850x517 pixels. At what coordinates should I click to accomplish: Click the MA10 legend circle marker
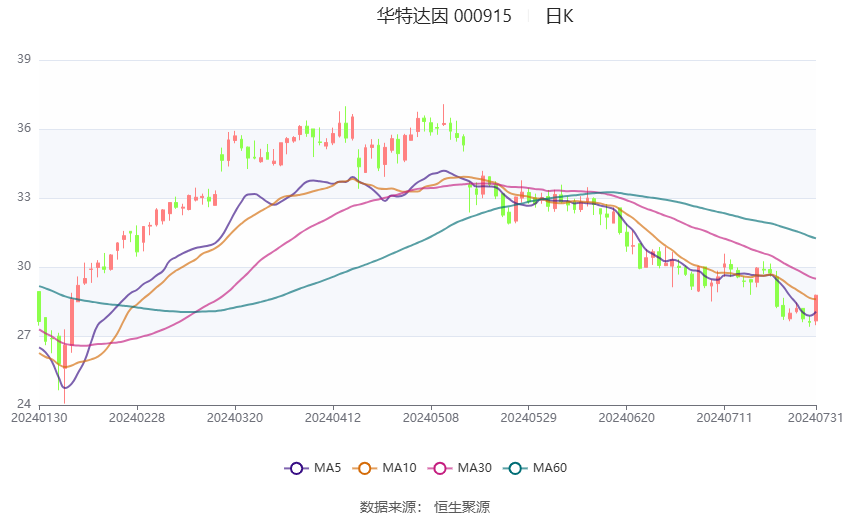coord(365,467)
